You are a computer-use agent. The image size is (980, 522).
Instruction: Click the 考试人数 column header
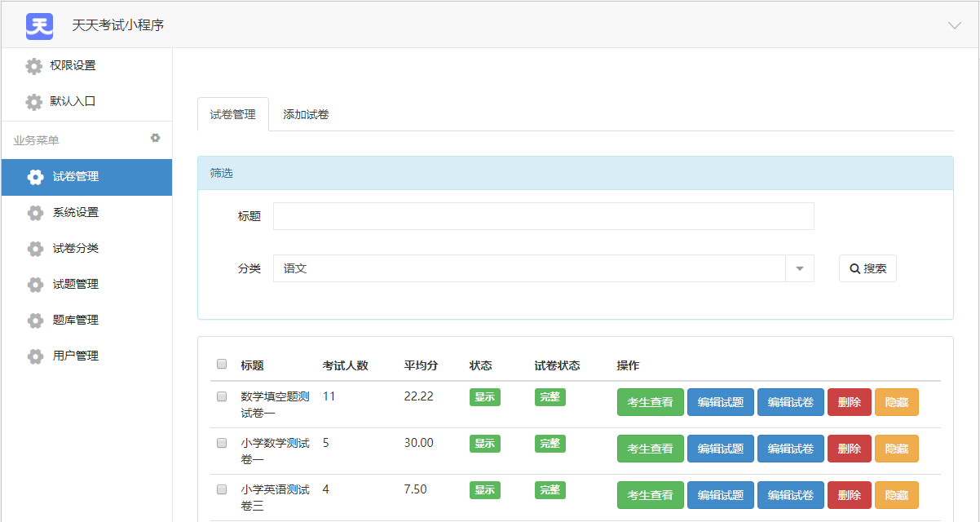tap(346, 365)
